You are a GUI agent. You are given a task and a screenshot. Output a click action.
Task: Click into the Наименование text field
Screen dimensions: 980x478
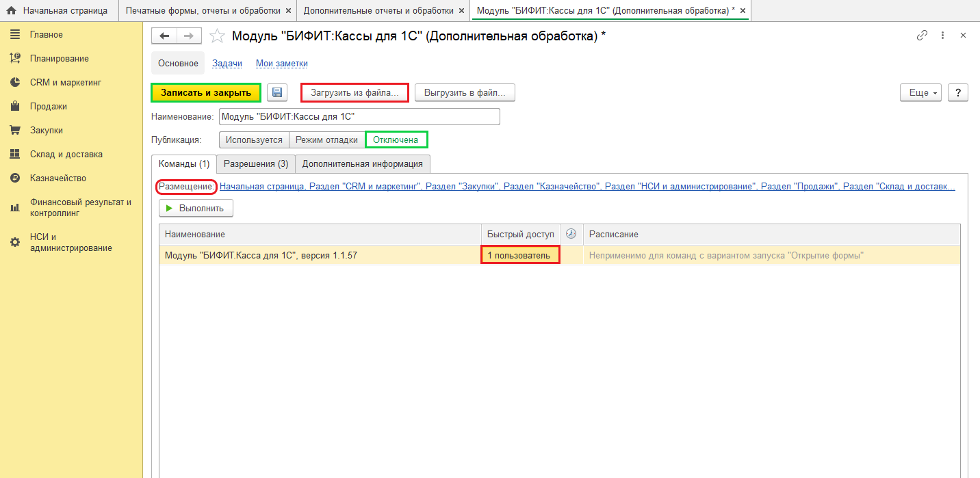click(x=359, y=117)
